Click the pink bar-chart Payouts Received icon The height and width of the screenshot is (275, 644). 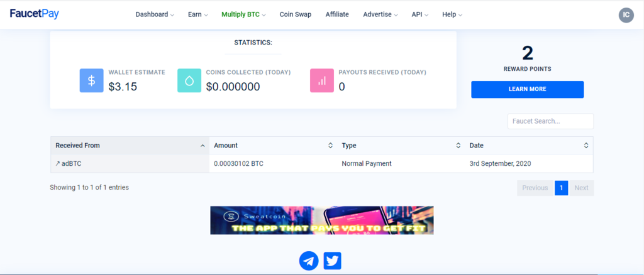[x=322, y=80]
